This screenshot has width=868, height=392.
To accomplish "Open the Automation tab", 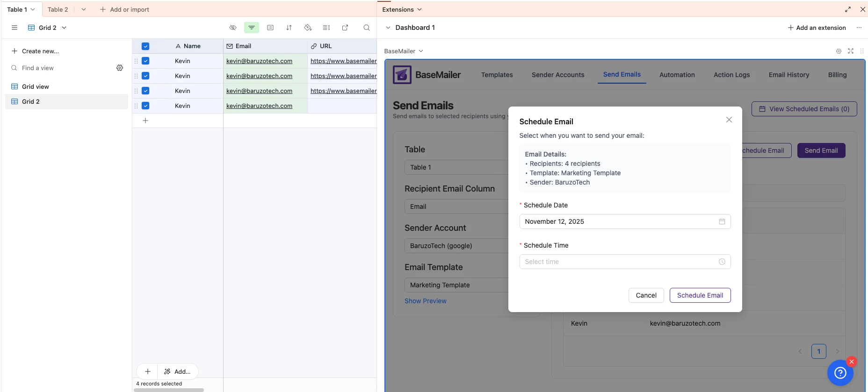I will [677, 75].
